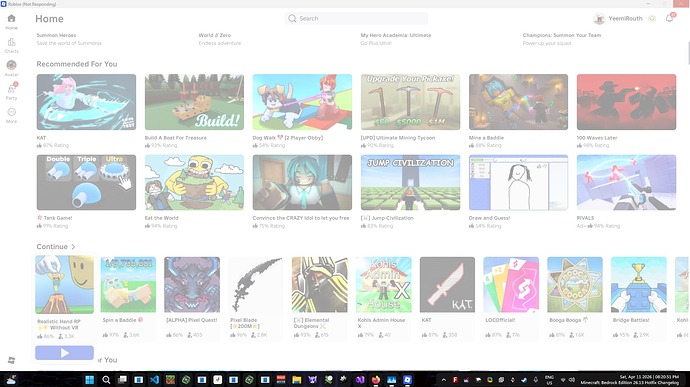Click the 'Recommended For You' heading
This screenshot has height=387, width=690.
click(77, 64)
